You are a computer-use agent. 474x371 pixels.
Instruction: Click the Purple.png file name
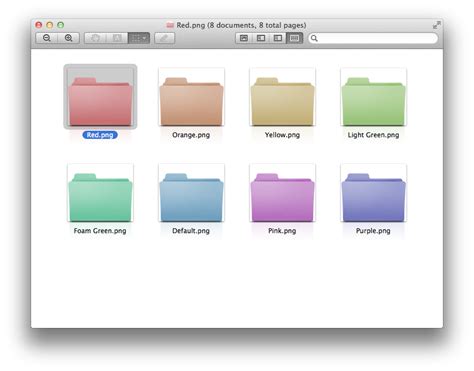point(373,231)
